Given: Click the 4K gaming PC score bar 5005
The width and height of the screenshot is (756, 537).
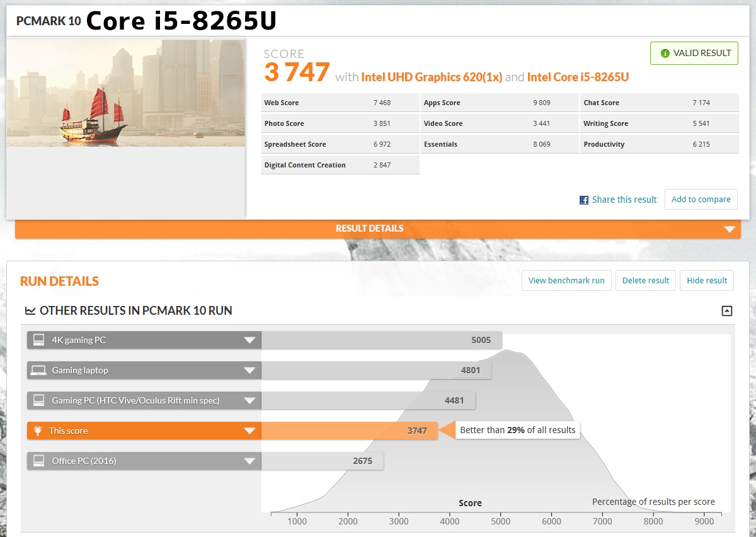Looking at the screenshot, I should [x=382, y=340].
